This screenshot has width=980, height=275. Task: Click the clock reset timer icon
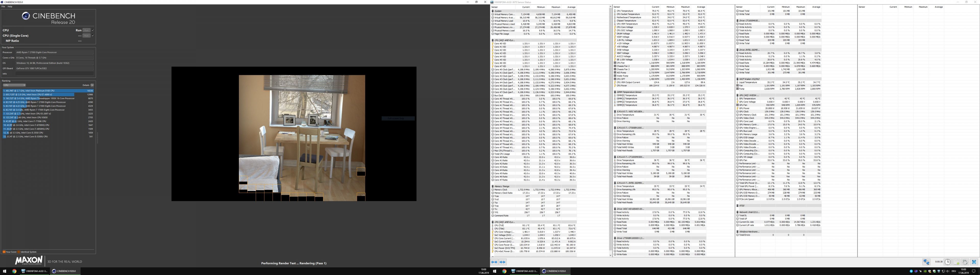click(948, 262)
